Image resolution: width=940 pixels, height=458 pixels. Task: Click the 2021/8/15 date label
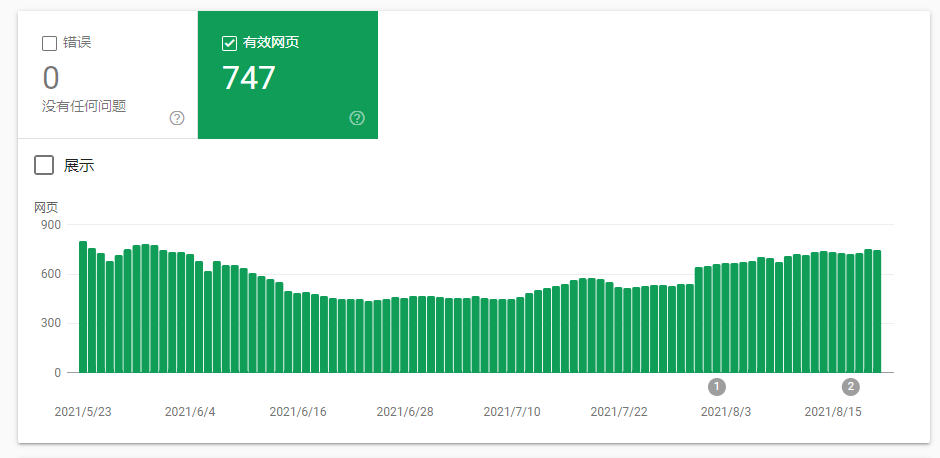(833, 412)
